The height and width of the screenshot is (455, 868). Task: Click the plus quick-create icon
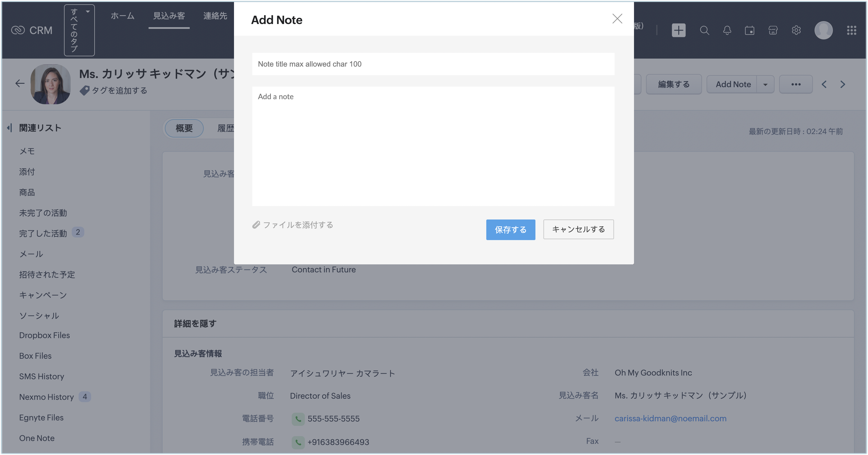[678, 30]
